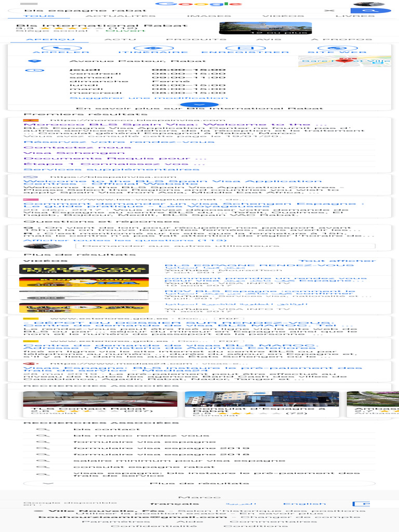Open the Consulat d'Espagne à Rabat card
Viewport: 399px width, 532px height.
pos(262,404)
